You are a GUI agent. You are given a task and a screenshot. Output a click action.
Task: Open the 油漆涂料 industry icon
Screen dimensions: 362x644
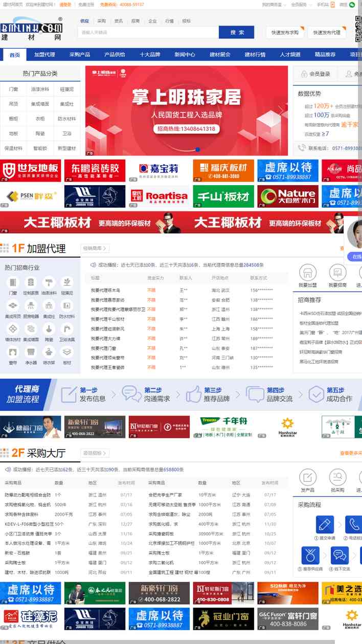(49, 282)
